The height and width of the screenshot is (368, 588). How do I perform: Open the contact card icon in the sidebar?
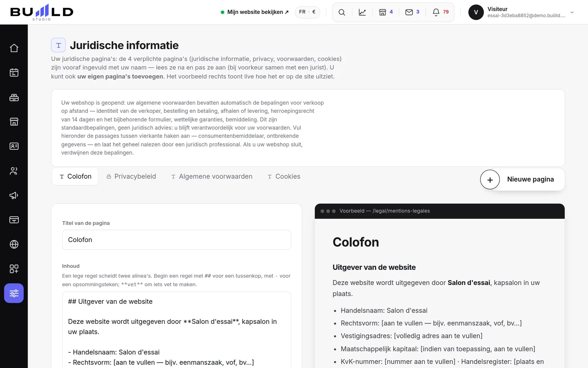point(14,146)
